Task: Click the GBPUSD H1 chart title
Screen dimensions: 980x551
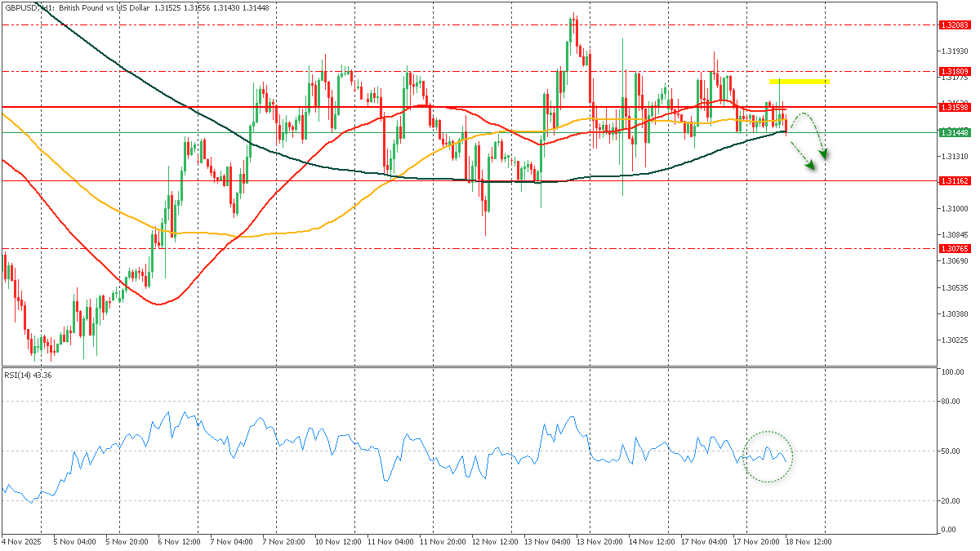Action: tap(98, 7)
